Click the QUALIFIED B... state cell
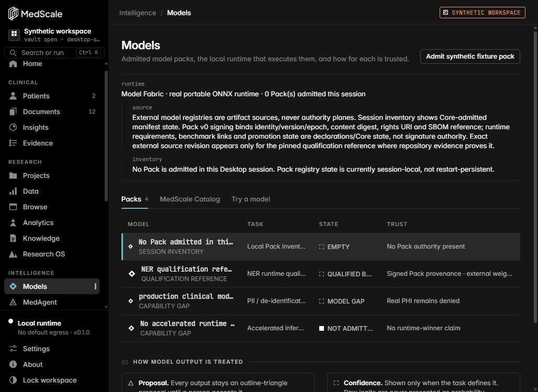The width and height of the screenshot is (538, 392). point(345,274)
